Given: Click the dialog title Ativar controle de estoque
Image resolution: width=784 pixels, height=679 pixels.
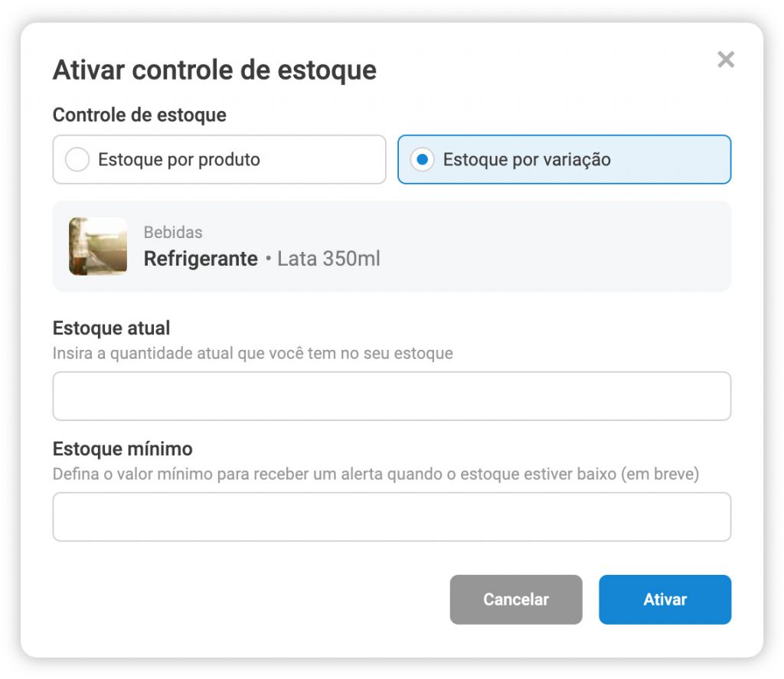Looking at the screenshot, I should pos(214,70).
